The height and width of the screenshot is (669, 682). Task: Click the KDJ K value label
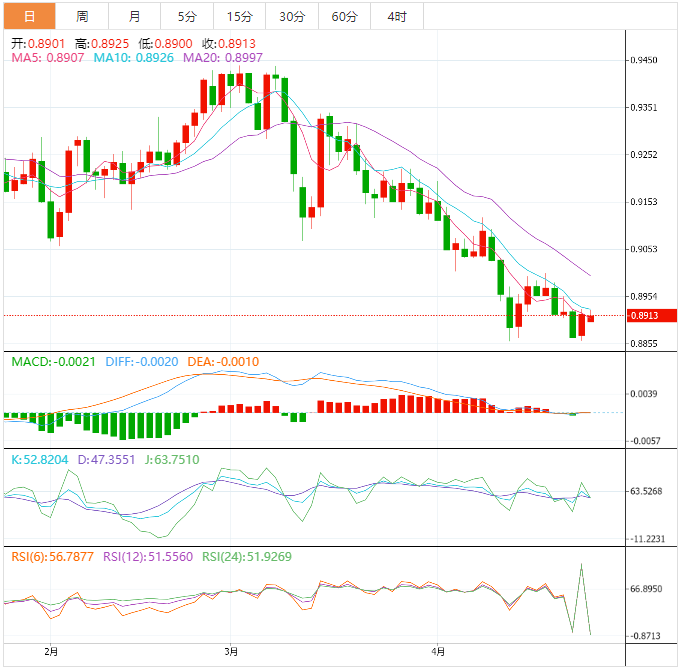pos(40,459)
